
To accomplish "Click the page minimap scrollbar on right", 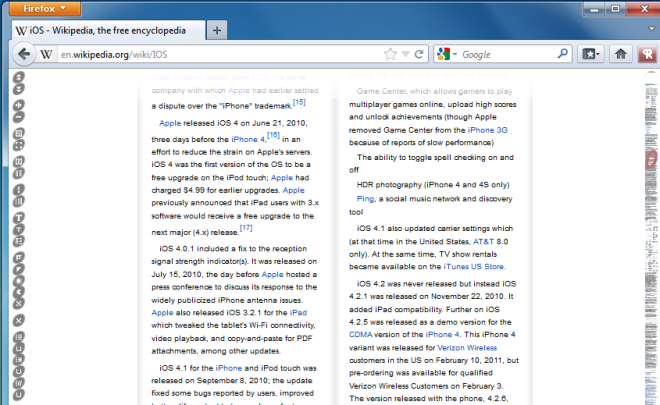I will pos(651,238).
